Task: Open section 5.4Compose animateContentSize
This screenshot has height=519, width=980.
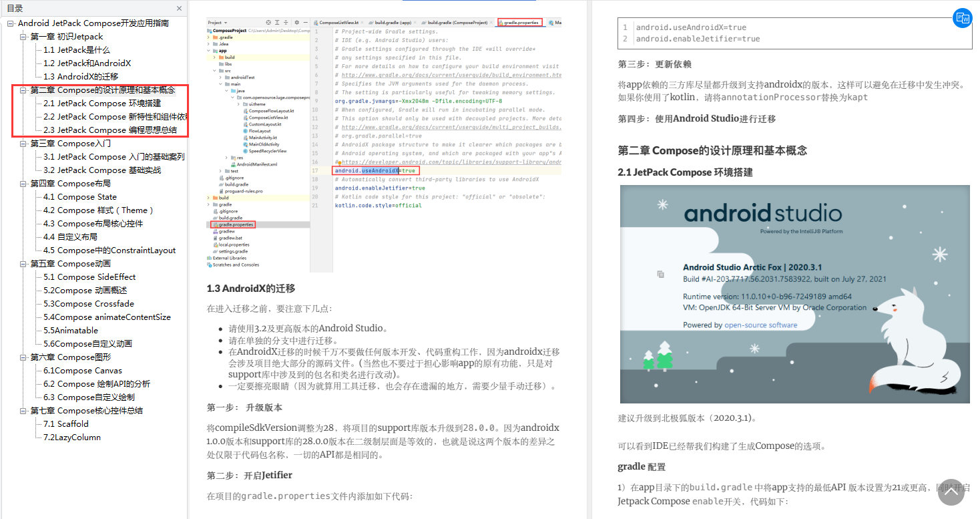Action: 107,317
